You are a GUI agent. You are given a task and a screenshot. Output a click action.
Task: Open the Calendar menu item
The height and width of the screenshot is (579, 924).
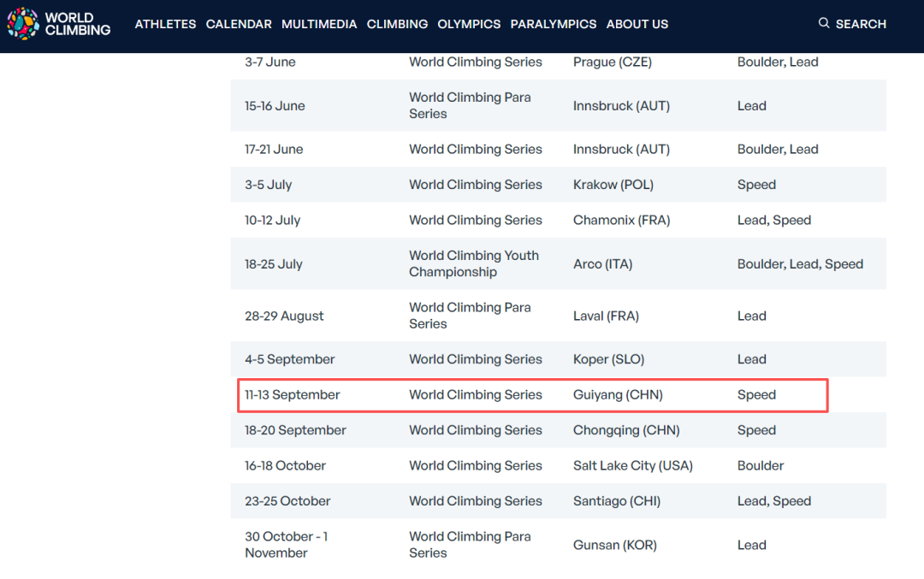pos(239,24)
